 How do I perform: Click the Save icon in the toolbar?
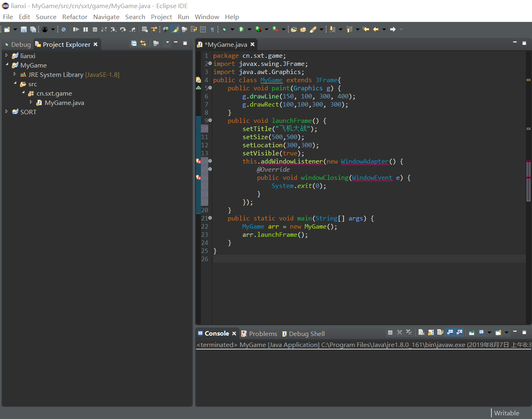coord(24,29)
